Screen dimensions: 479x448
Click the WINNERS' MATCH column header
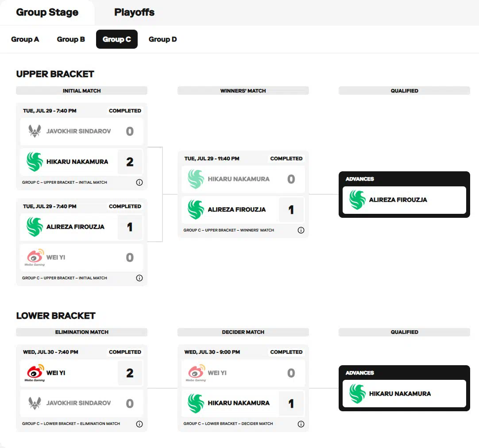pos(243,91)
